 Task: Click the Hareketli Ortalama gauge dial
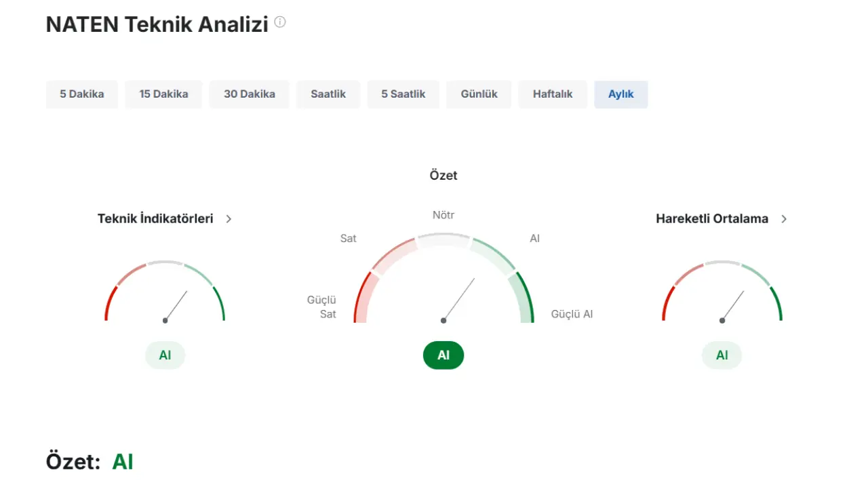722,291
